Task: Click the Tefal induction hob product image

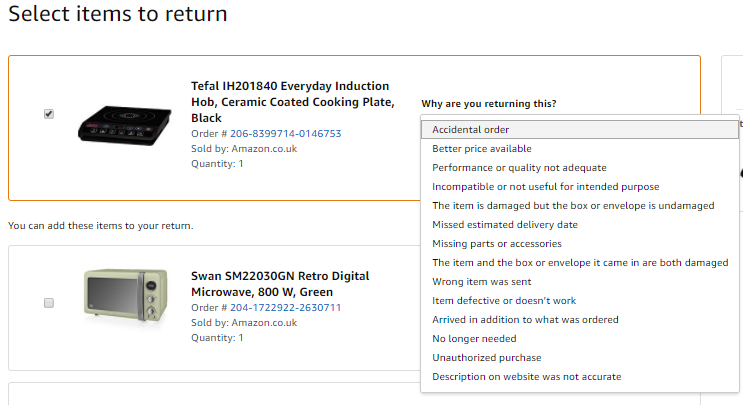Action: [x=125, y=125]
